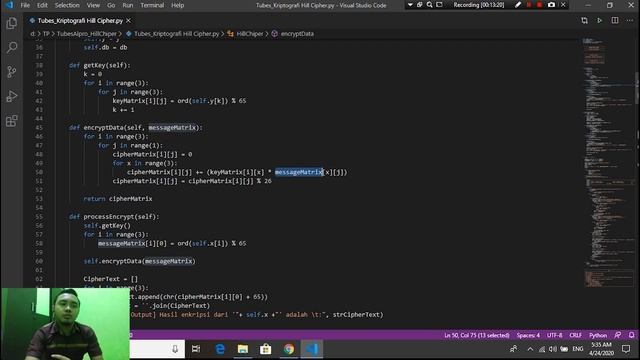Screen dimensions: 640x360
Task: Open the Run menu
Action: pos(128,5)
